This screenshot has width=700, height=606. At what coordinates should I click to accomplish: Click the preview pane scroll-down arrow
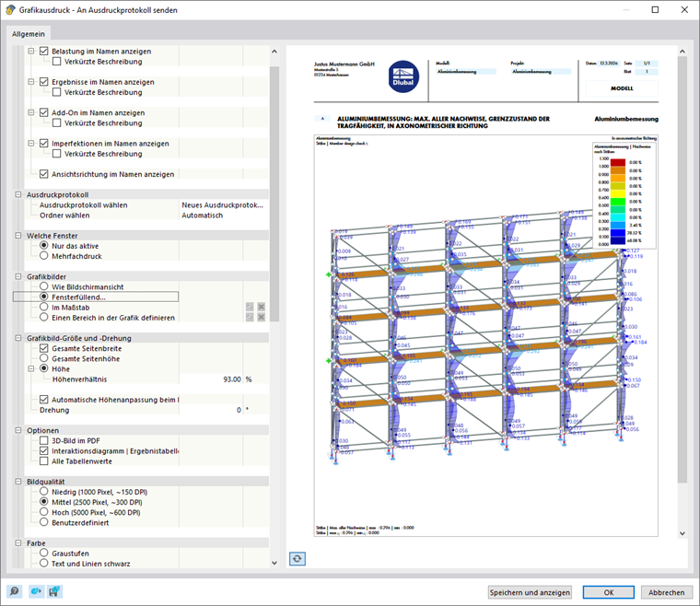click(x=682, y=533)
